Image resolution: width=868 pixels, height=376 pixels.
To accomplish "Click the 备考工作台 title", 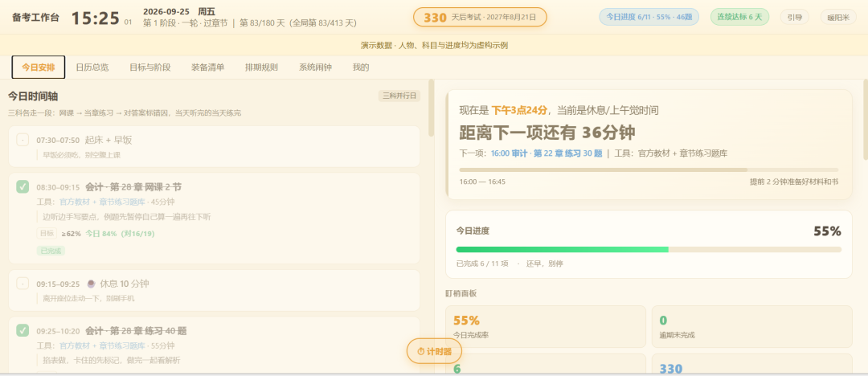I will [35, 18].
